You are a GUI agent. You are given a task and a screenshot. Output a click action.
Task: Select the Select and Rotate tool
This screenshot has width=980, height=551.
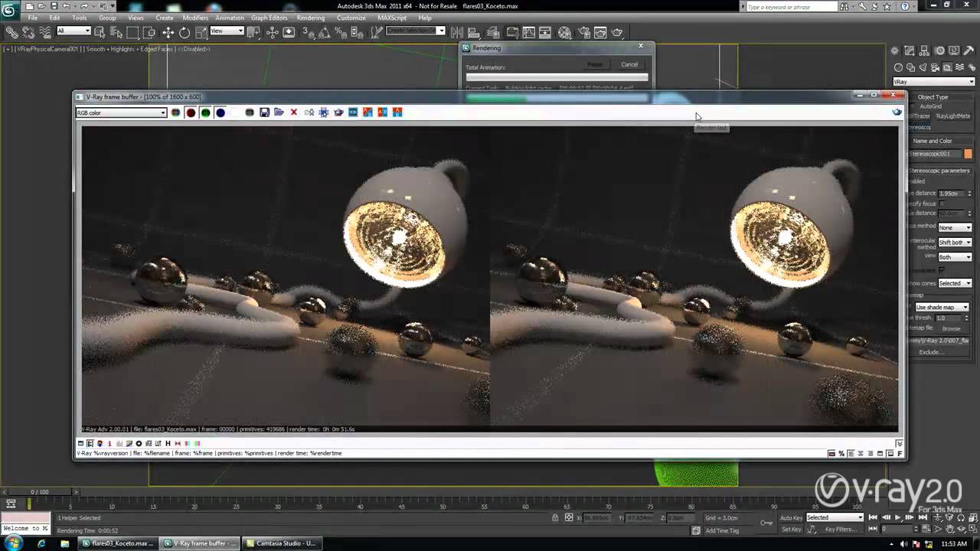(185, 32)
